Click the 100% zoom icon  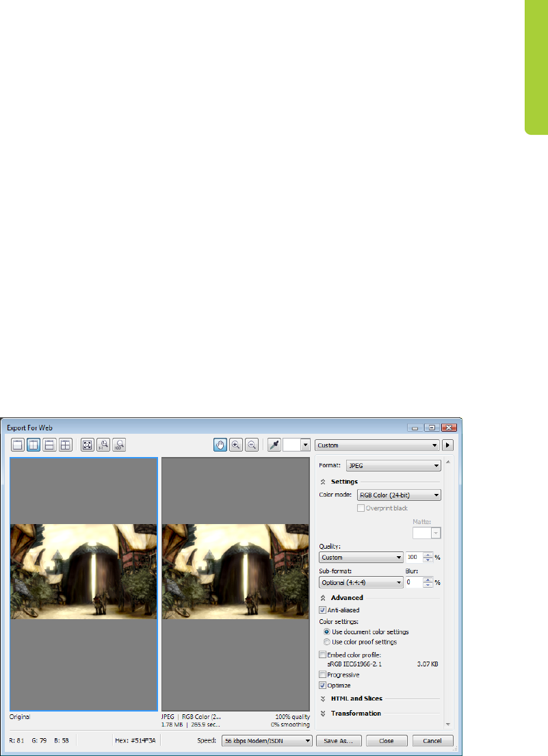click(x=119, y=445)
